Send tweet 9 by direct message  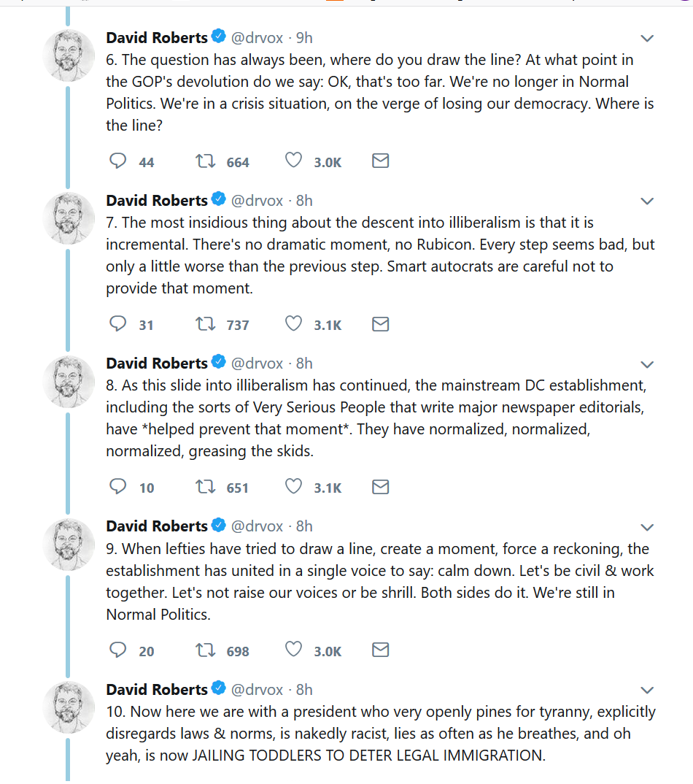(380, 650)
